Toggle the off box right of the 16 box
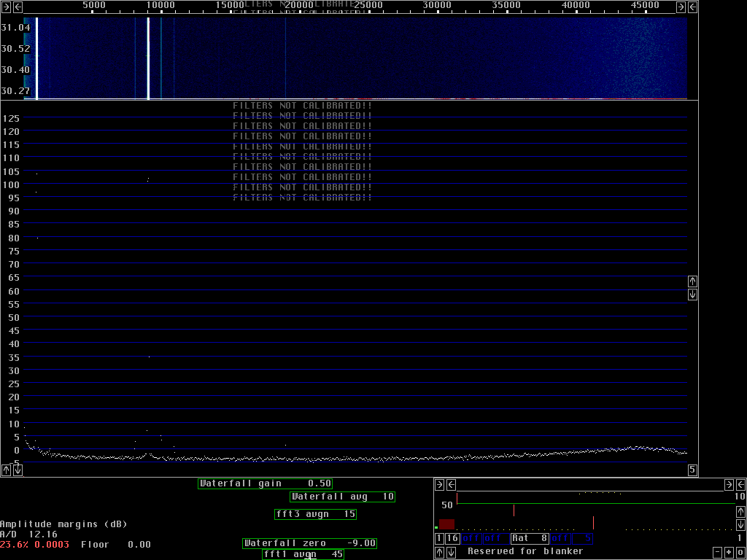Viewport: 747px width, 560px height. (x=471, y=539)
